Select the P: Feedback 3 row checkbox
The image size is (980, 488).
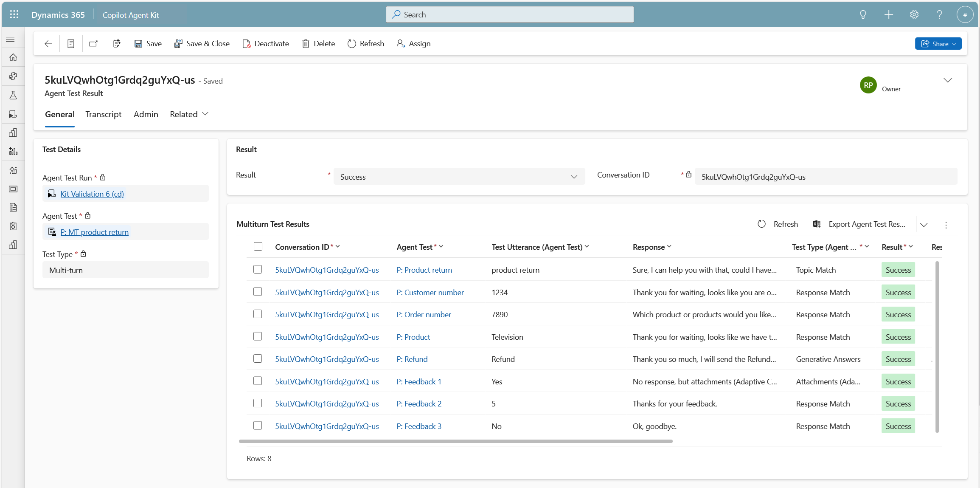(x=258, y=426)
